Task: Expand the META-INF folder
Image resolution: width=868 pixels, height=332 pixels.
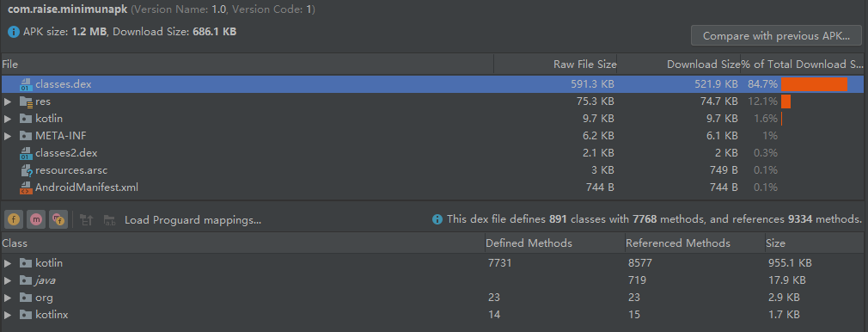Action: click(7, 136)
